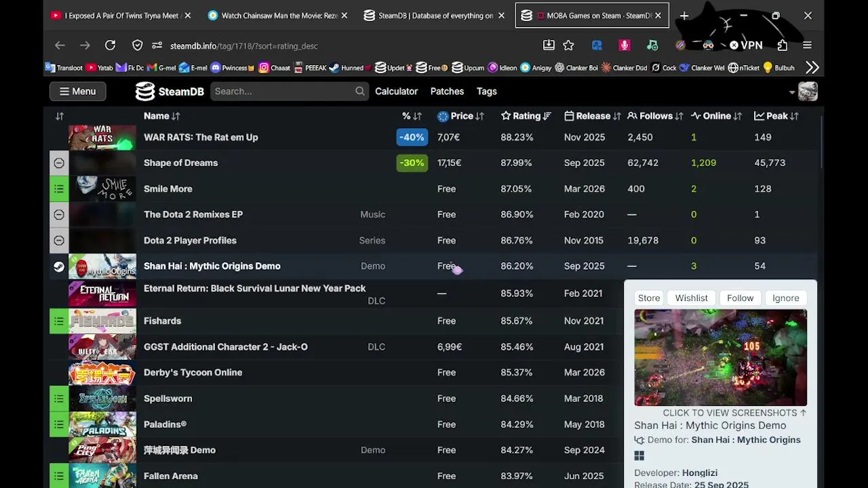Open the browser hamburger application menu
The width and height of the screenshot is (868, 488).
807,45
